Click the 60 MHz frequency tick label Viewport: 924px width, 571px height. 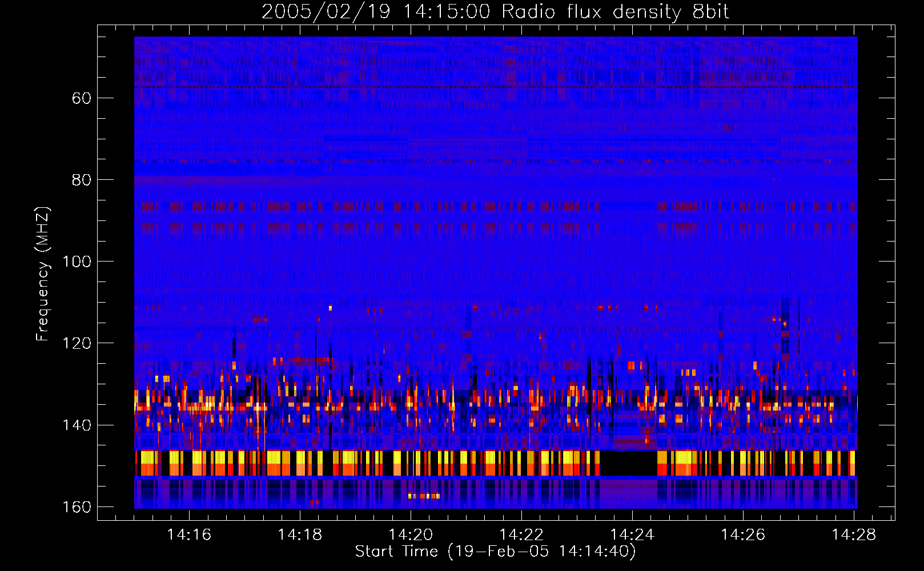[x=82, y=98]
